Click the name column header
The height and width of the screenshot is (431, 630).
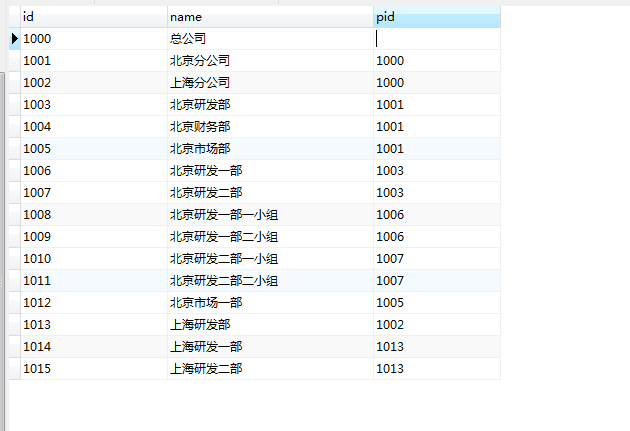pos(270,17)
